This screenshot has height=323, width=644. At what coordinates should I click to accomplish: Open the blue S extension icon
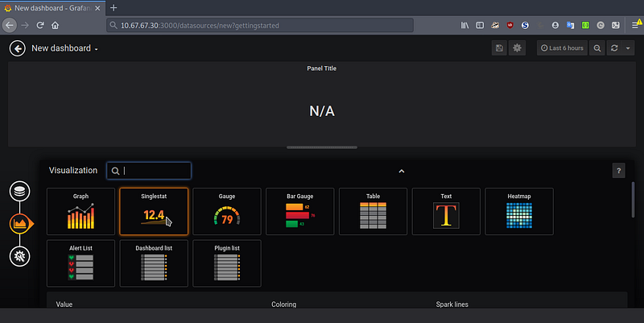(525, 25)
